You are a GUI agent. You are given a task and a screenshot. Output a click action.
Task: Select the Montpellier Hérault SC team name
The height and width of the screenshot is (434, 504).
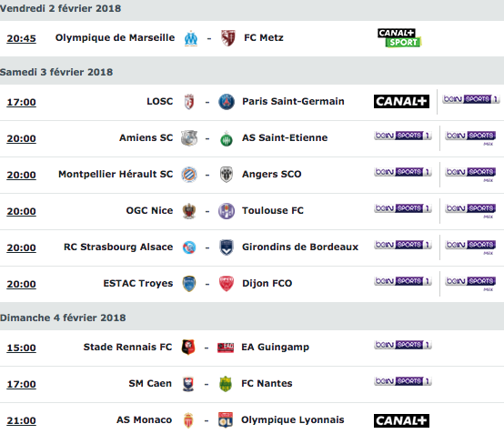coord(116,174)
